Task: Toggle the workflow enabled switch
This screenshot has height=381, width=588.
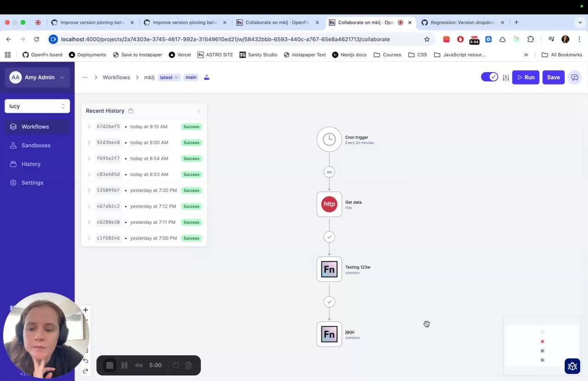Action: (x=489, y=77)
